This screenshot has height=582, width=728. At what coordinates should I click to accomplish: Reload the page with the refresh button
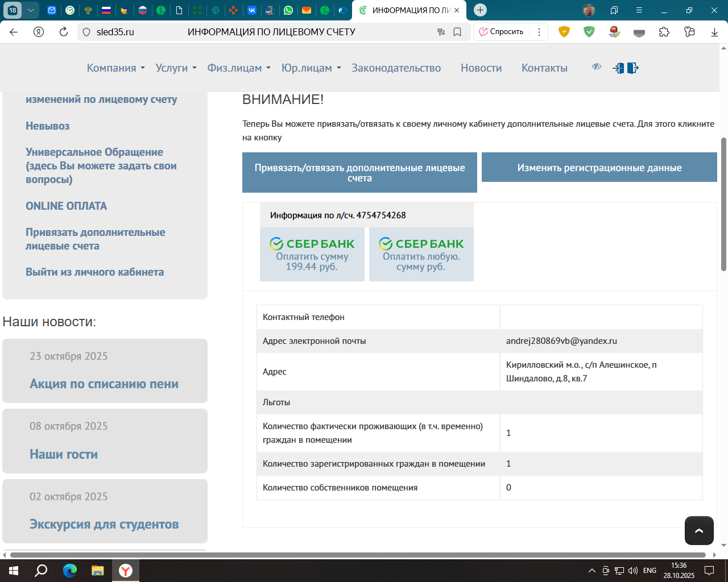pos(64,32)
